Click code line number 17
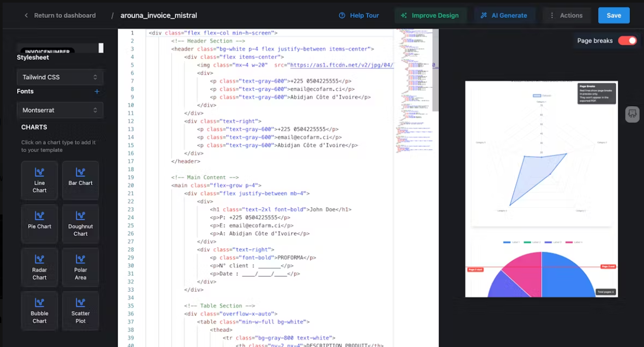 [x=130, y=161]
